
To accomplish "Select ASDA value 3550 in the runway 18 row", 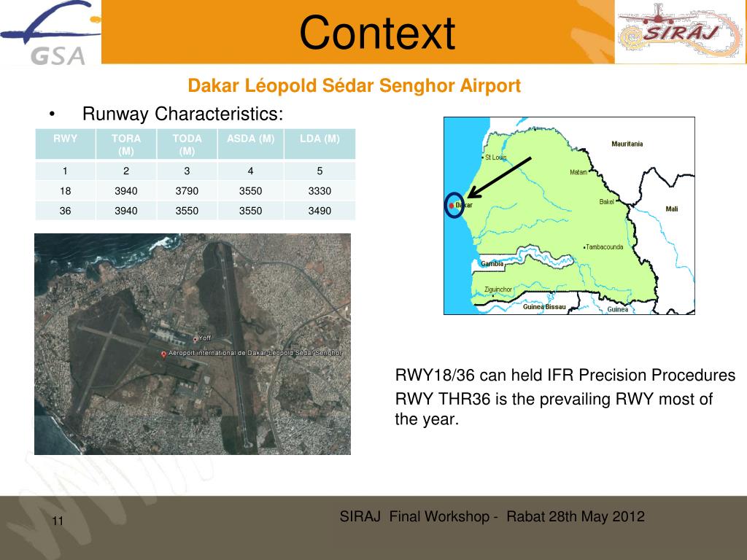I will pyautogui.click(x=251, y=191).
